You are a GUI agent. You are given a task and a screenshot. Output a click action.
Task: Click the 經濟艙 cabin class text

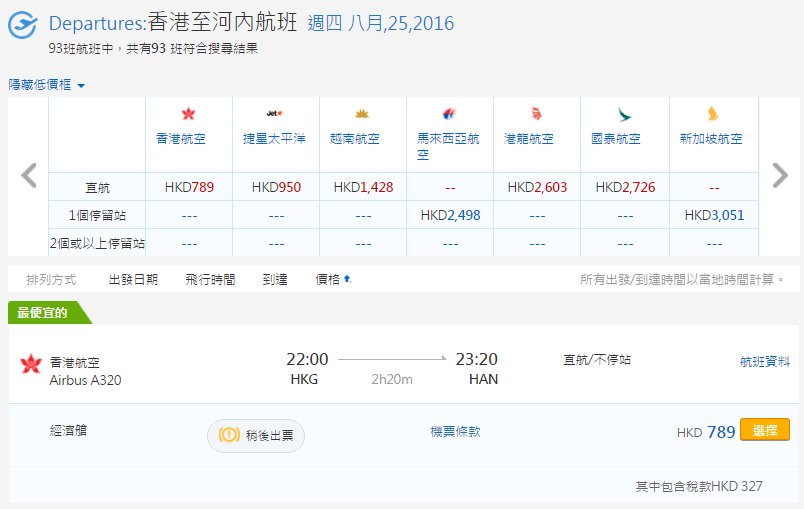(68, 430)
